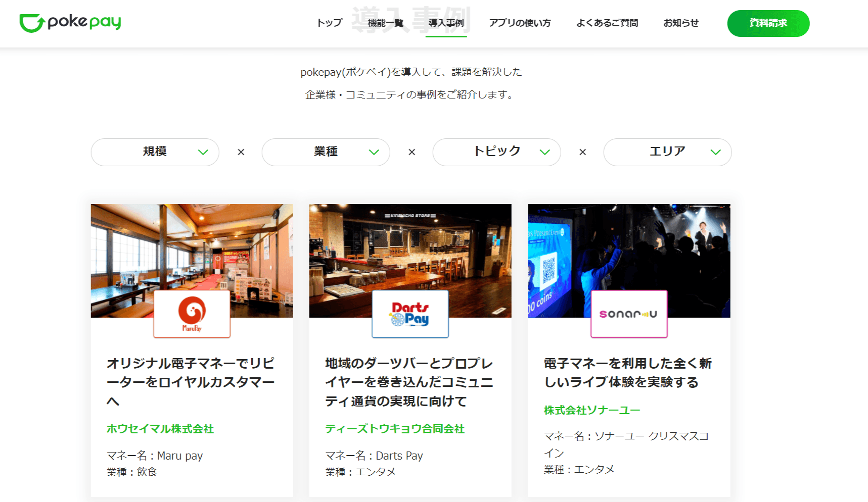Screen dimensions: 868x502
Task: Click the Darts Pay logo badge
Action: click(x=409, y=314)
